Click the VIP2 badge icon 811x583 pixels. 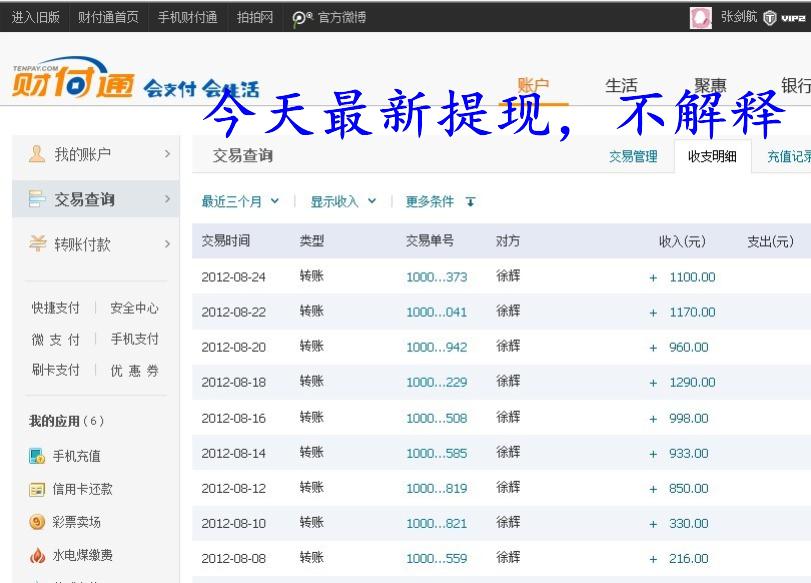point(784,17)
